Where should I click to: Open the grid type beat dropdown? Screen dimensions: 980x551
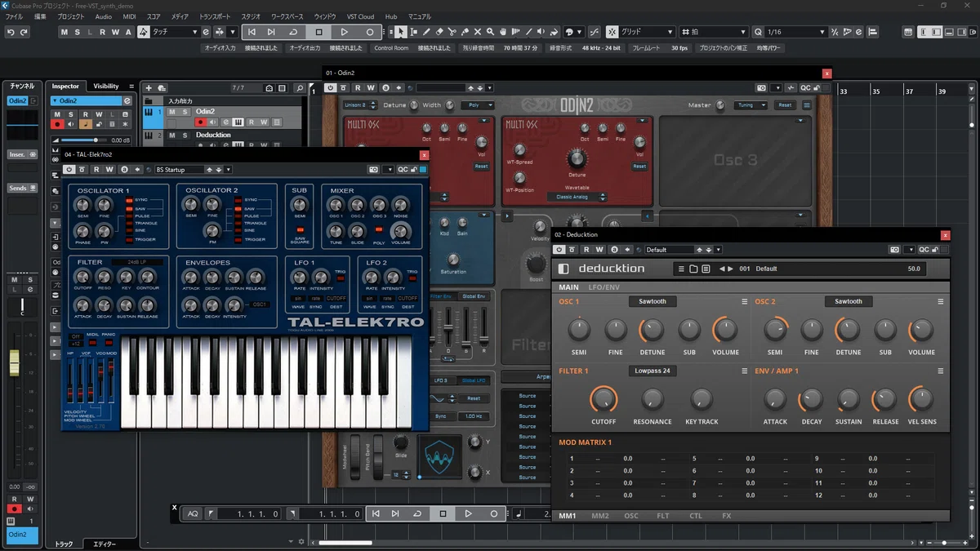[x=715, y=32]
